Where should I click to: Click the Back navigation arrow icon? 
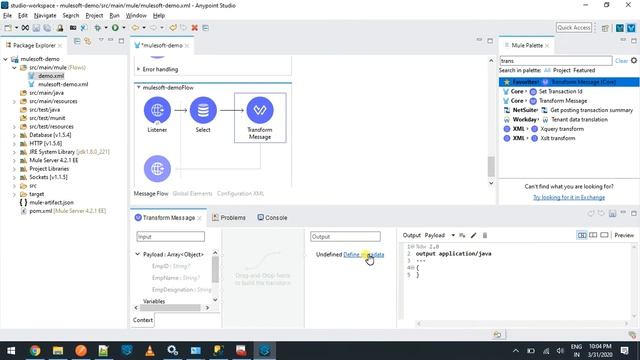[x=135, y=28]
